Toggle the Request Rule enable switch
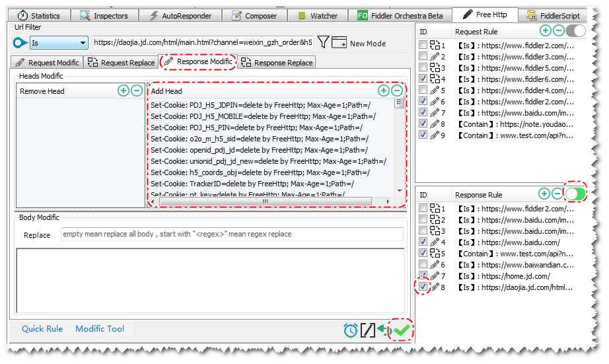 pos(575,30)
